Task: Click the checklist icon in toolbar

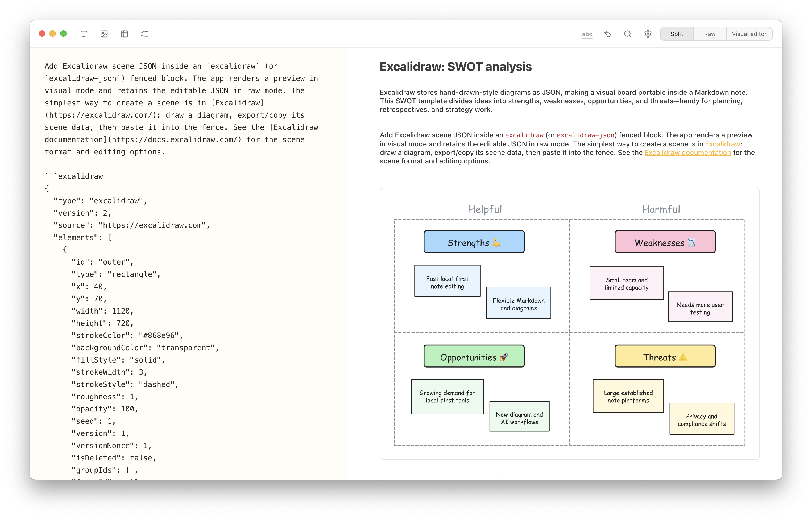Action: 145,34
